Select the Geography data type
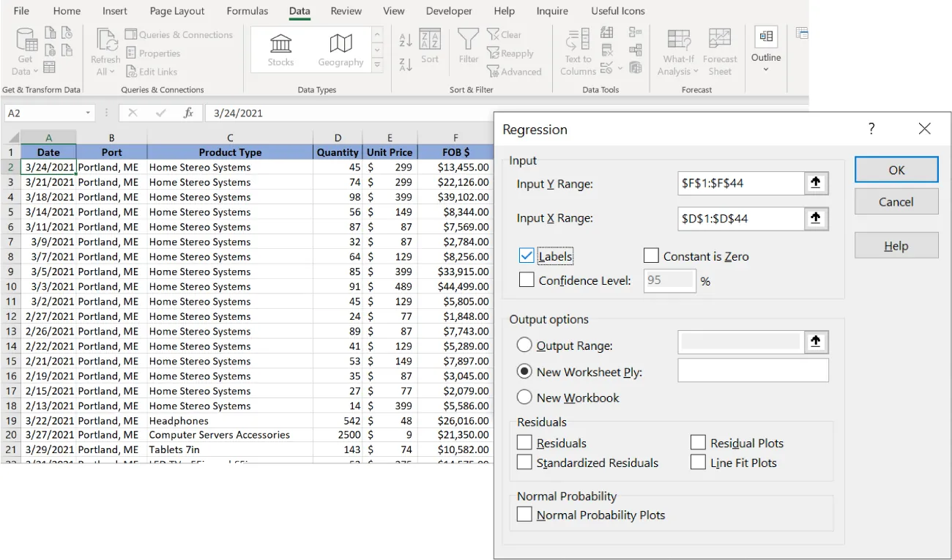The height and width of the screenshot is (560, 952). pos(340,48)
